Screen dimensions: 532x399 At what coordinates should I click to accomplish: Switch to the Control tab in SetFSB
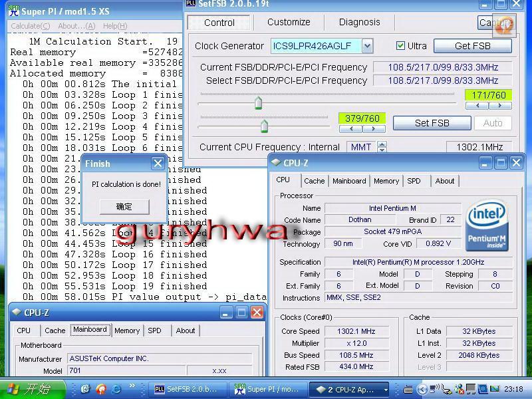point(219,23)
